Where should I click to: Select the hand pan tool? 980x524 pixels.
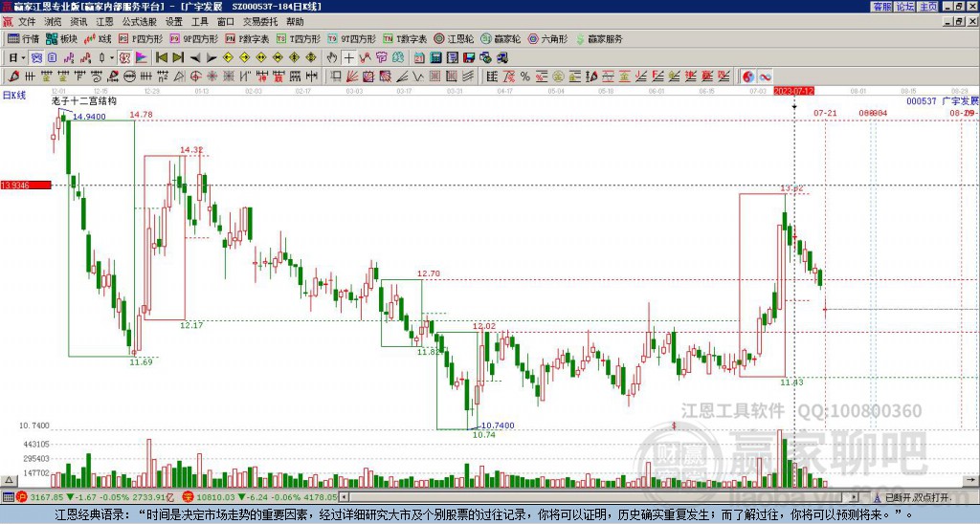coord(332,58)
